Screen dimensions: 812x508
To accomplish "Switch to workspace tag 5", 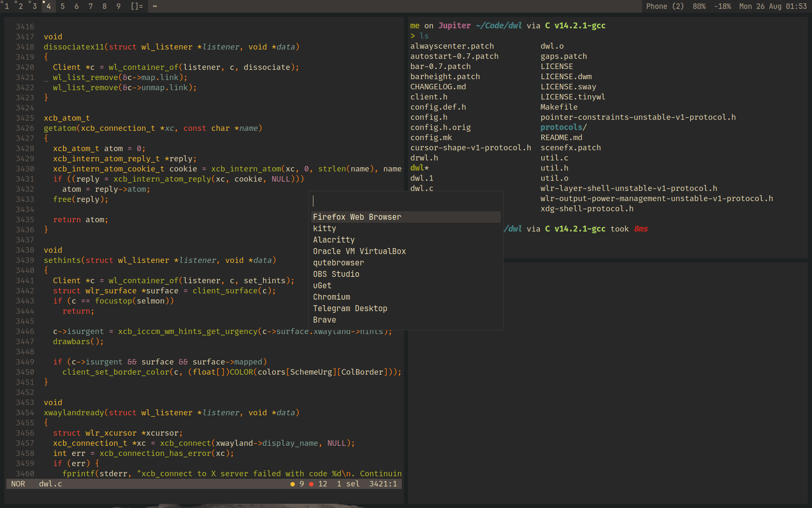I will (x=63, y=6).
